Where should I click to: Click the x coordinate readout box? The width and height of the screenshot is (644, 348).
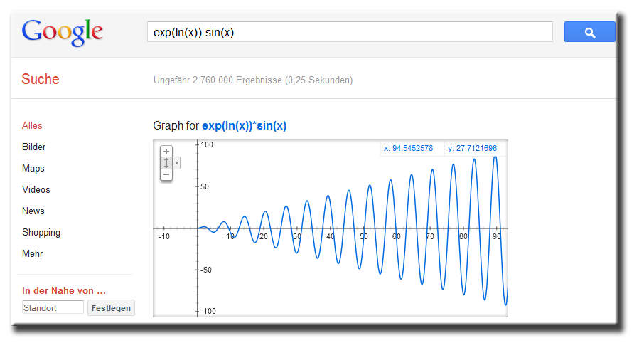pos(412,148)
